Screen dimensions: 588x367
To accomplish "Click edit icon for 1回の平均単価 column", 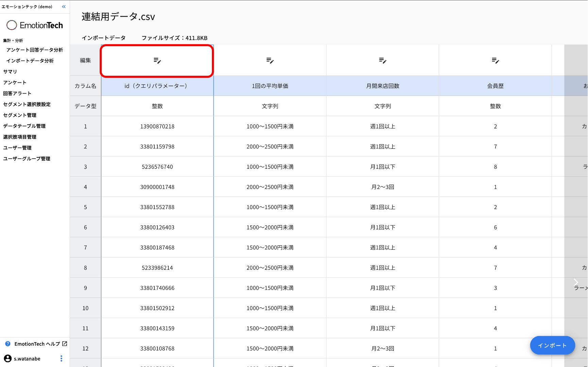I will coord(270,60).
